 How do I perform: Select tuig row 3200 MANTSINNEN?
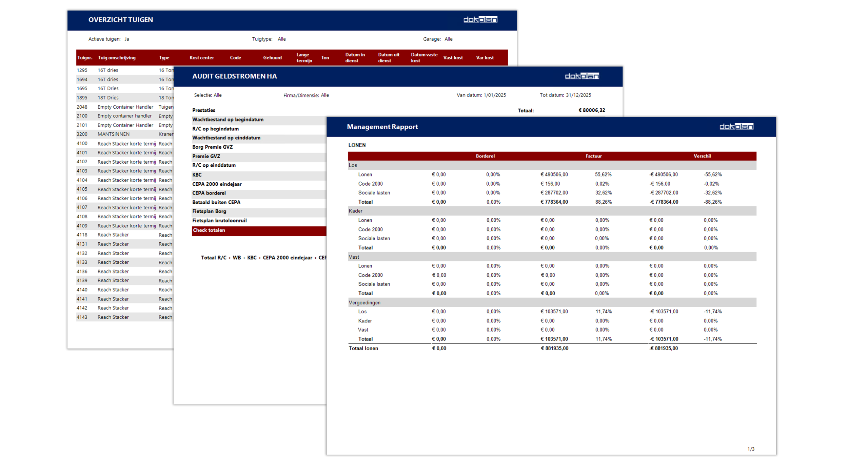click(x=114, y=134)
